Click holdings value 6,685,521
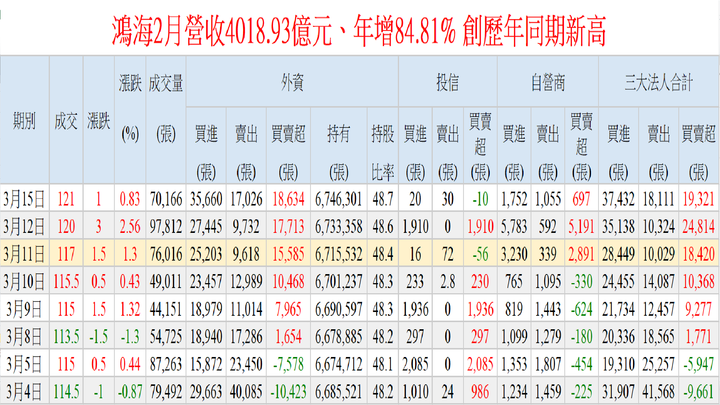This screenshot has height=405, width=720. tap(338, 392)
